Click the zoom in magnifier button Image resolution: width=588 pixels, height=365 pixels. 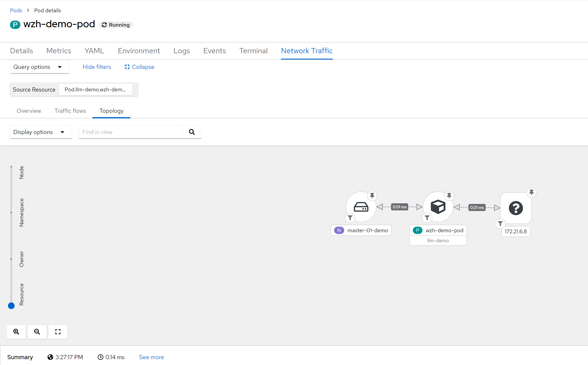pyautogui.click(x=16, y=332)
